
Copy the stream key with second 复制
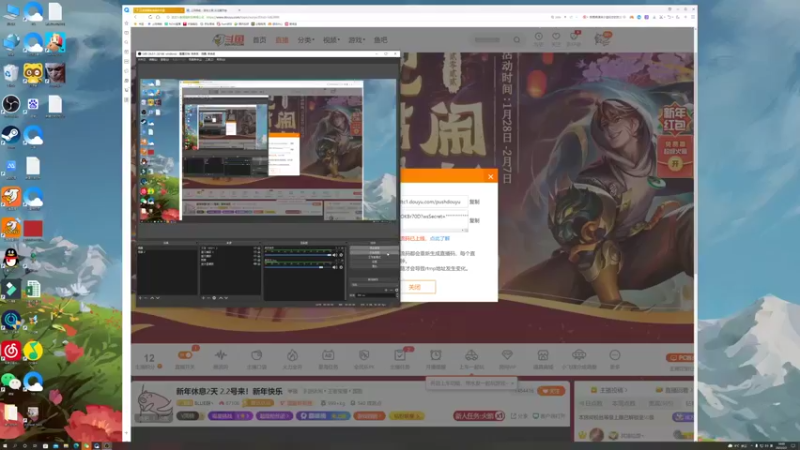474,221
